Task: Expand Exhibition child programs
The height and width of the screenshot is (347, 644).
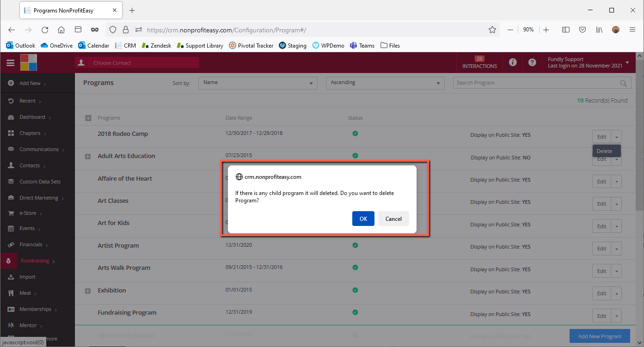Action: [88, 291]
